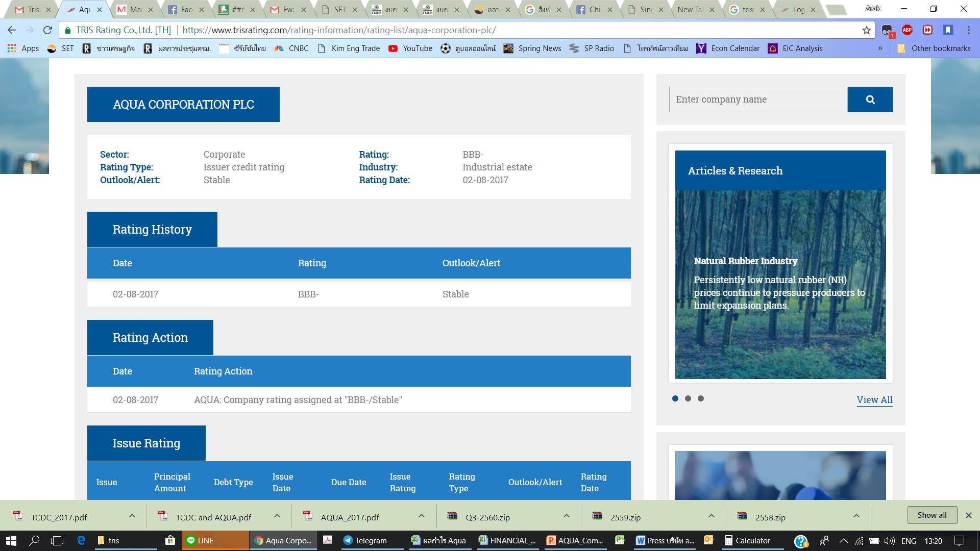
Task: Expand the hidden bookmarks overflow chevron
Action: point(880,48)
